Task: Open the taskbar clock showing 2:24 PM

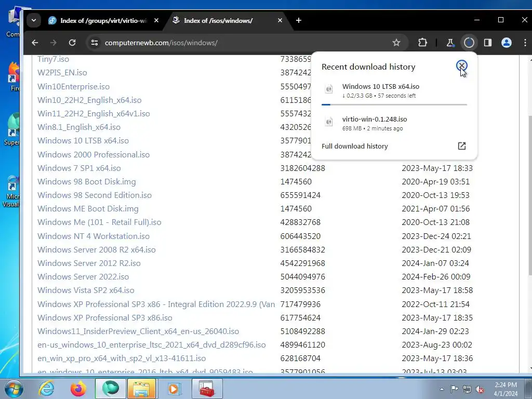Action: (506, 389)
